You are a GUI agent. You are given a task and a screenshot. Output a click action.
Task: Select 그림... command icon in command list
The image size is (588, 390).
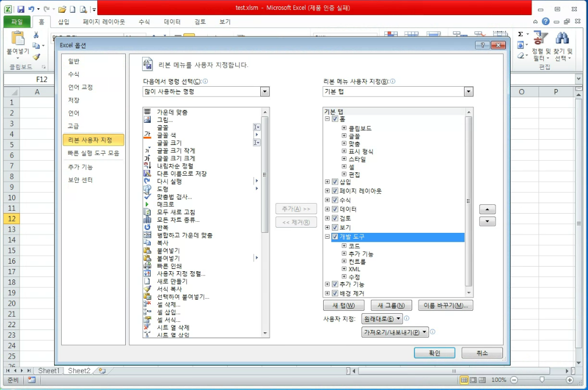pos(147,120)
